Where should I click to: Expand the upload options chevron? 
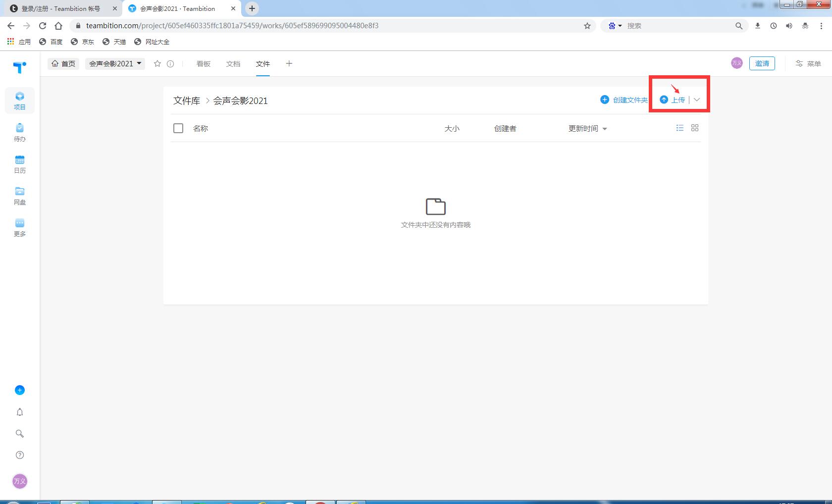697,100
